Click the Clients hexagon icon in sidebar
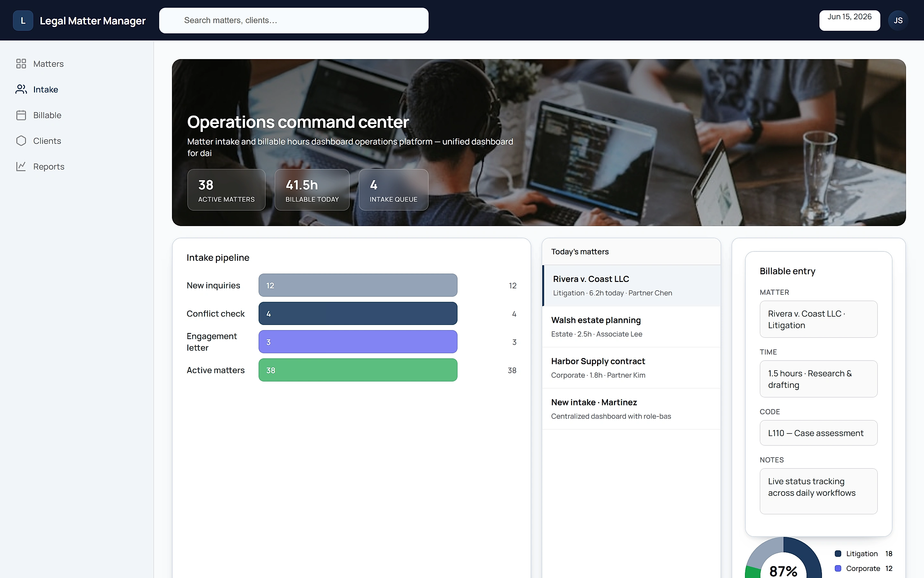924x578 pixels. pyautogui.click(x=21, y=141)
